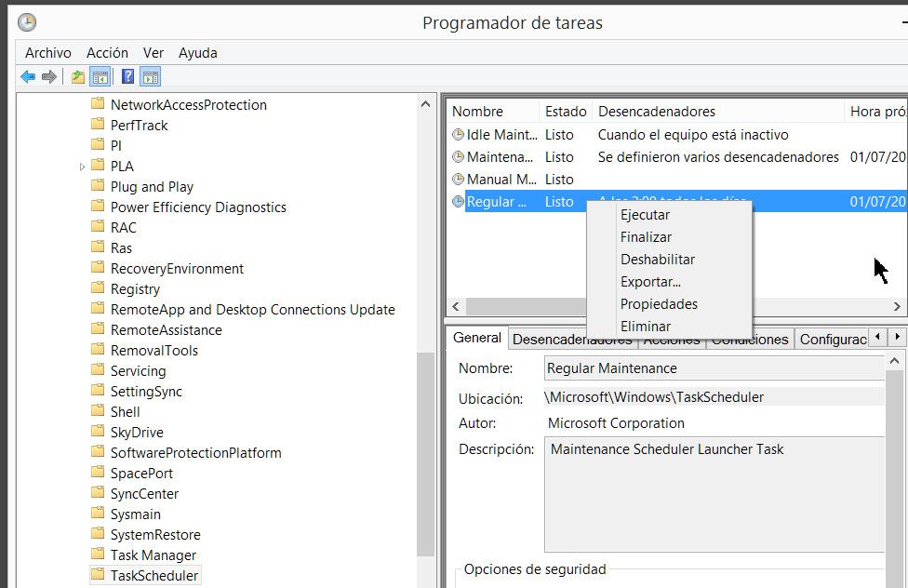
Task: Choose Deshabilitar from the context menu
Action: pos(657,260)
